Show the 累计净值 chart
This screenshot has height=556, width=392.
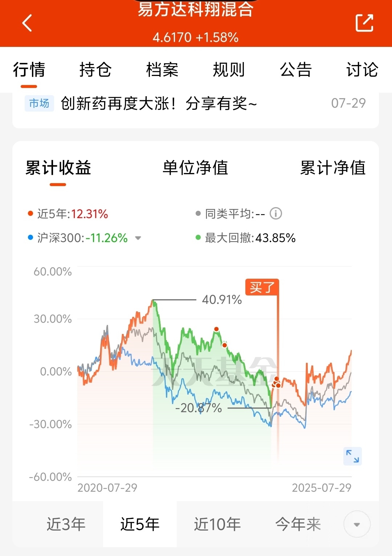pos(333,168)
